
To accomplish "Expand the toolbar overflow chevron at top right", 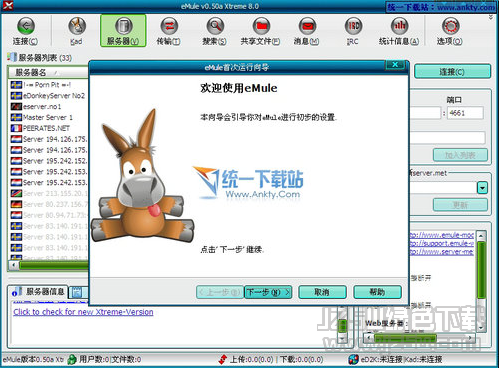I will [491, 17].
